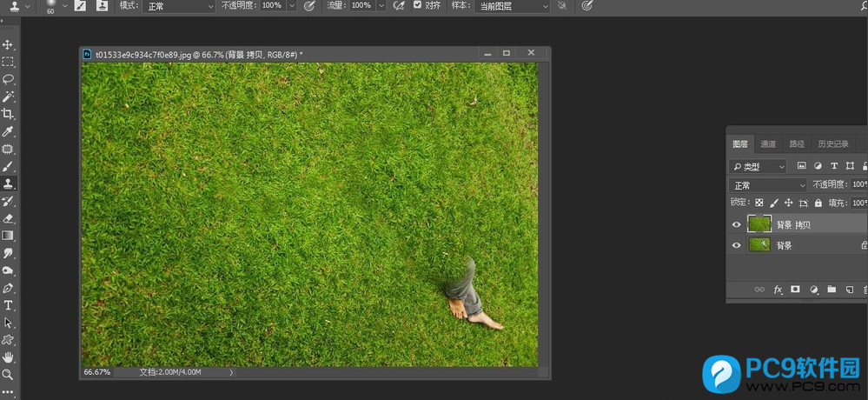Select the Magic Wand tool
The height and width of the screenshot is (400, 868).
coord(8,97)
